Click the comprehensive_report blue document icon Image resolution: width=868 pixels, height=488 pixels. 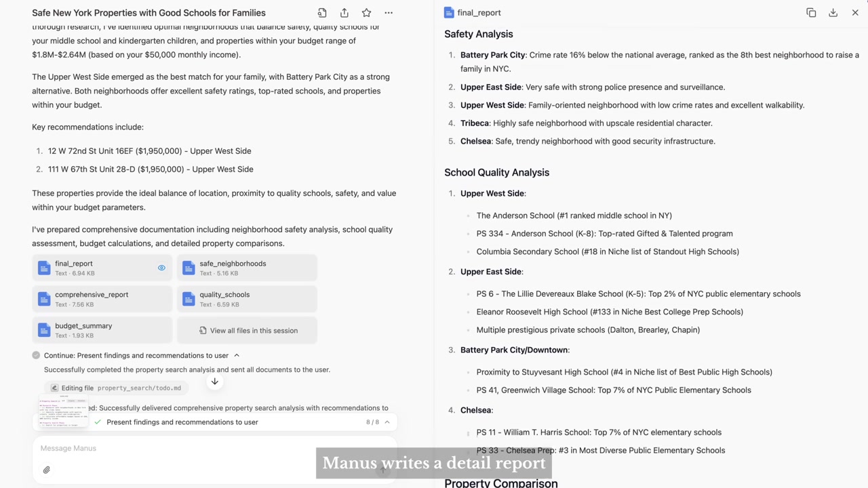pyautogui.click(x=44, y=299)
